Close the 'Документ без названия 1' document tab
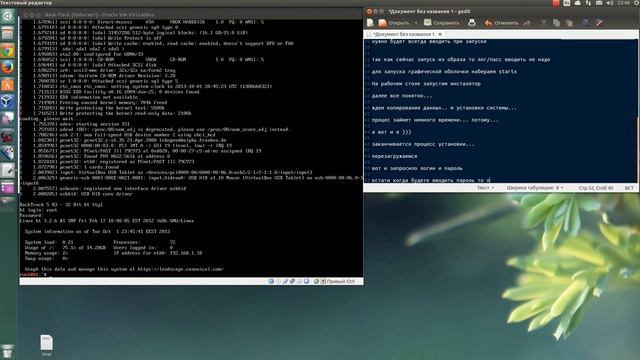Image resolution: width=640 pixels, height=360 pixels. point(440,34)
